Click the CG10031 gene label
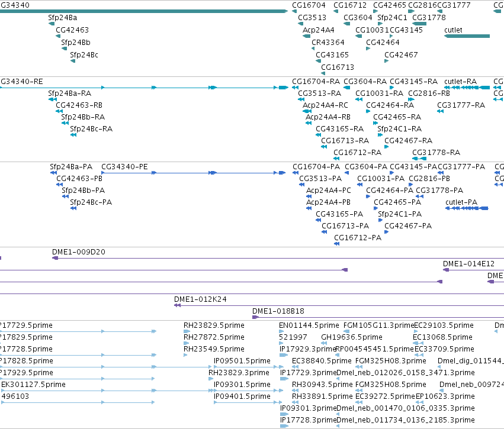 pyautogui.click(x=372, y=30)
